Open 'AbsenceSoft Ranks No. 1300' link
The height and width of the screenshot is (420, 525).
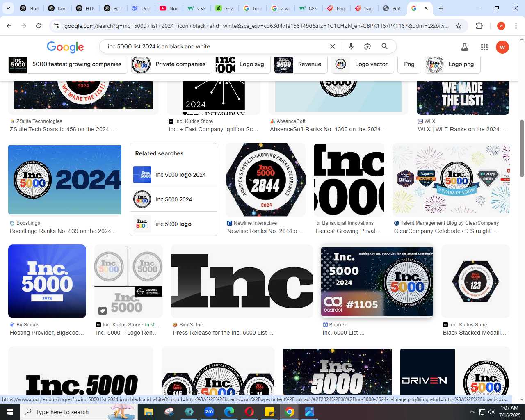point(329,129)
